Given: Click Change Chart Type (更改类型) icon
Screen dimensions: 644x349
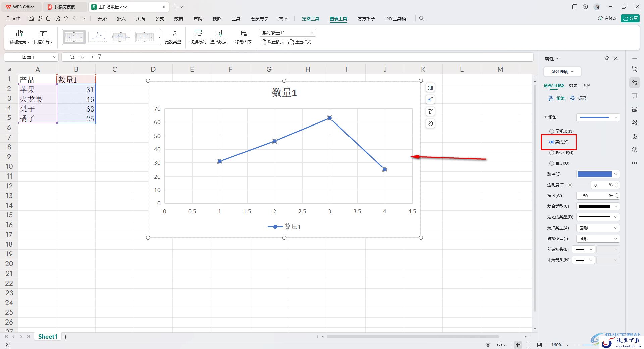Looking at the screenshot, I should pyautogui.click(x=173, y=33).
